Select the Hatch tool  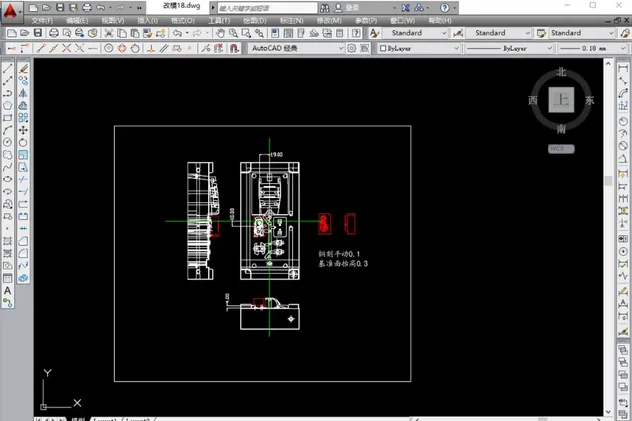(x=8, y=241)
